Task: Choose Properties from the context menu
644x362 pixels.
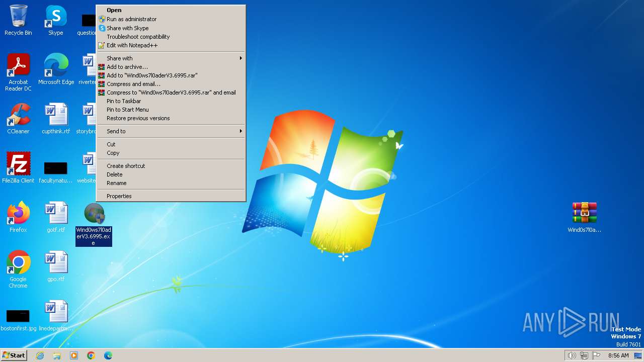Action: pos(171,196)
